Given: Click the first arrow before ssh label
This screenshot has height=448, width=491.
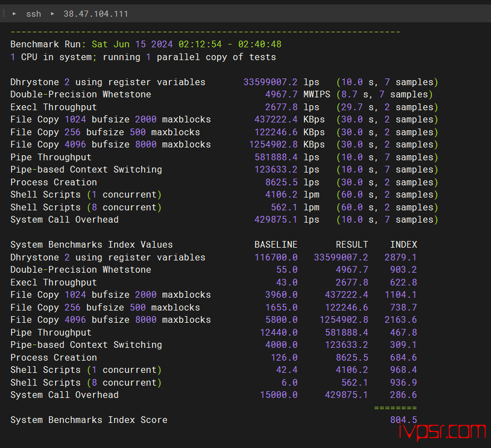Looking at the screenshot, I should click(14, 14).
